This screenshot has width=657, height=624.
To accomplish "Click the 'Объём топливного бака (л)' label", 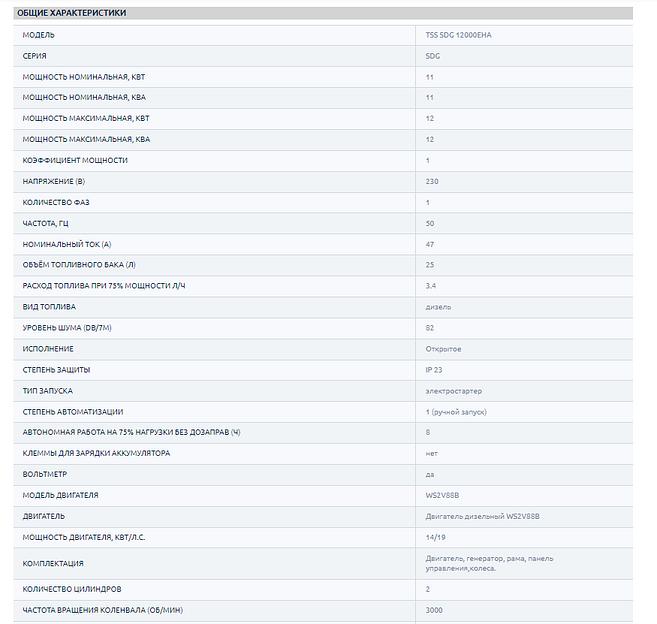I will point(82,265).
